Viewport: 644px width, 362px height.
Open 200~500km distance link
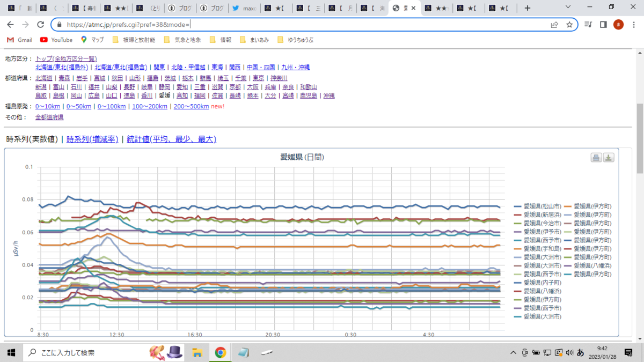pyautogui.click(x=192, y=106)
